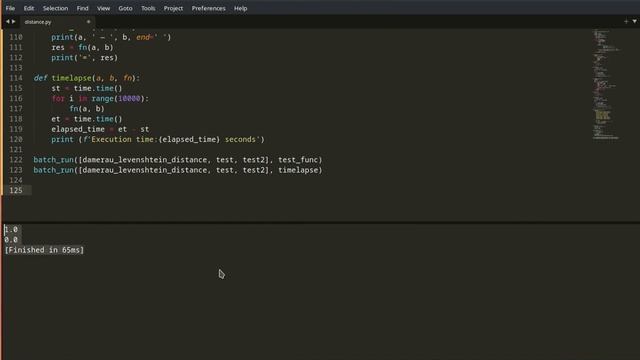Screen dimensions: 640x360
Task: Click batch_run line ending with test_func
Action: coord(178,160)
